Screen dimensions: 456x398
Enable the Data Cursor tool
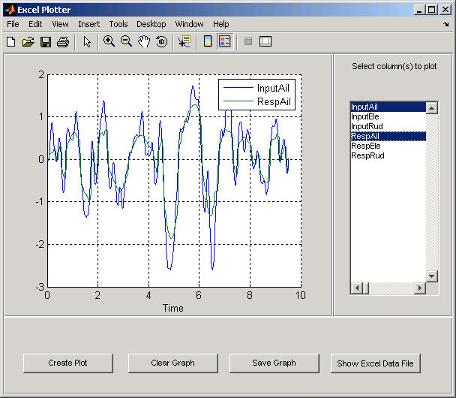[x=184, y=42]
